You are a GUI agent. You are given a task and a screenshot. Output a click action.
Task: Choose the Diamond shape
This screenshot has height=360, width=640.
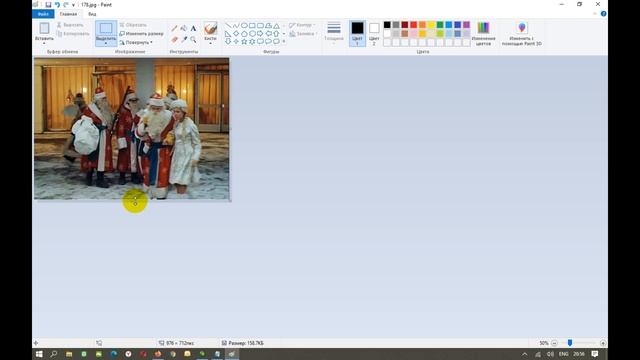[236, 33]
